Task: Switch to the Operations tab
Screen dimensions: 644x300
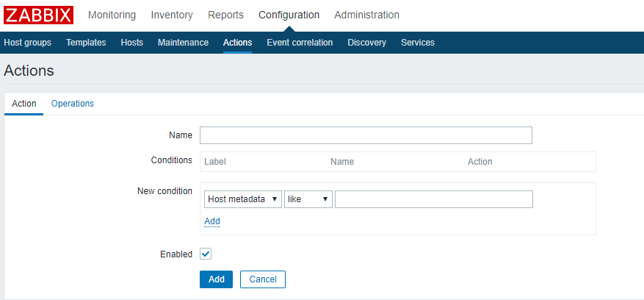Action: coord(73,104)
